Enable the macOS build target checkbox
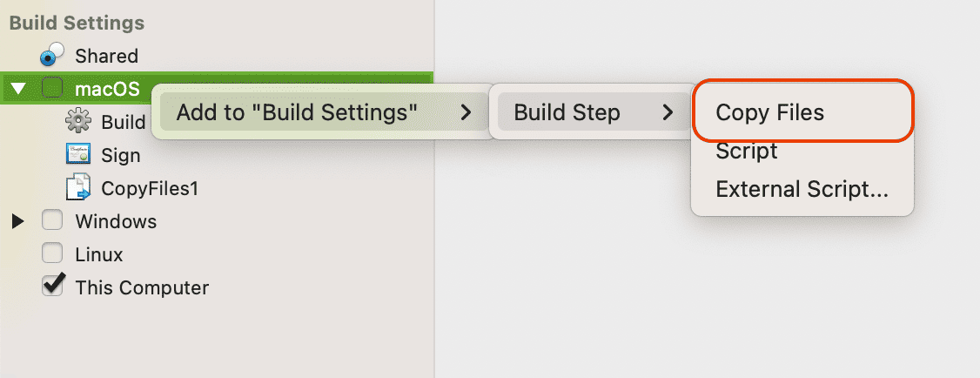Image resolution: width=980 pixels, height=378 pixels. [x=53, y=88]
